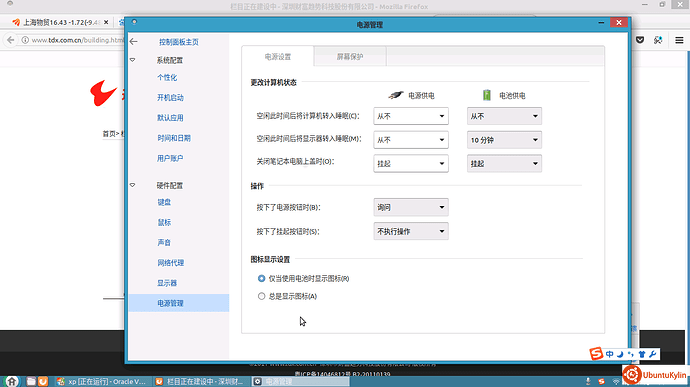
Task: Click Sogou moon half-width icon
Action: (x=620, y=354)
